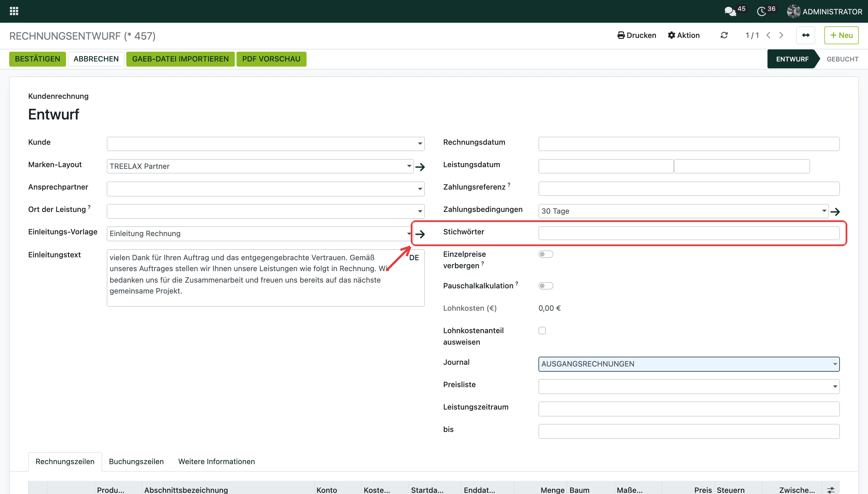Image resolution: width=868 pixels, height=494 pixels.
Task: Expand the Zahlungsbedingungen 30 Tage dropdown
Action: (x=824, y=211)
